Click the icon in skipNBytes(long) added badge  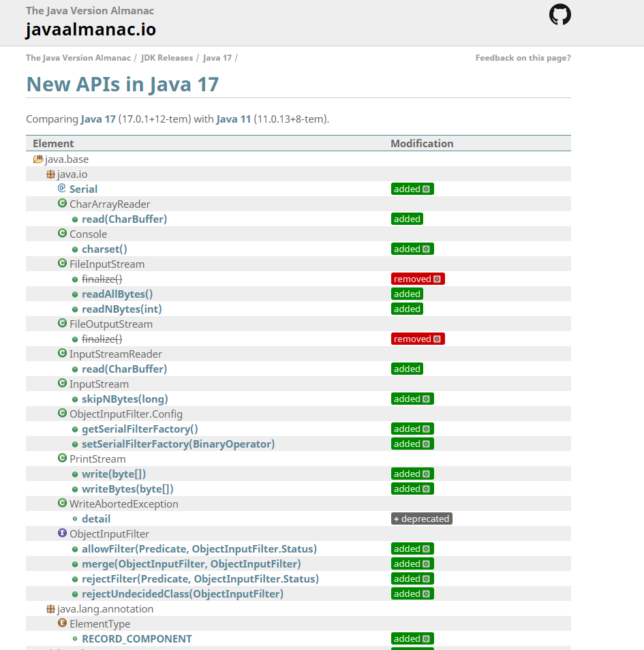426,399
